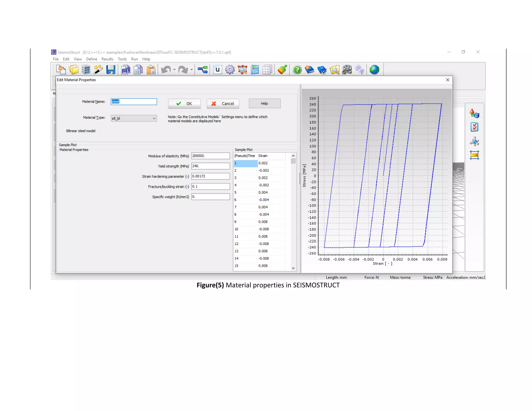Open the Material Type stl_bl dropdown

point(134,118)
